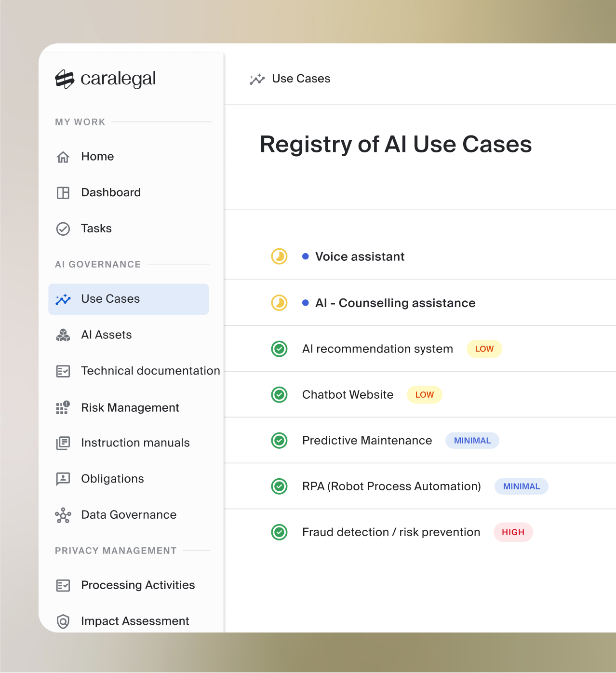Viewport: 616px width, 673px height.
Task: Open the Predictive Maintenance use case
Action: [x=367, y=441]
